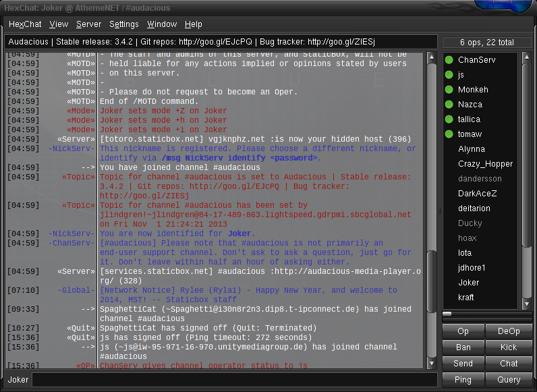Image resolution: width=537 pixels, height=392 pixels.
Task: Select user ChanServ in the user list
Action: (x=480, y=60)
